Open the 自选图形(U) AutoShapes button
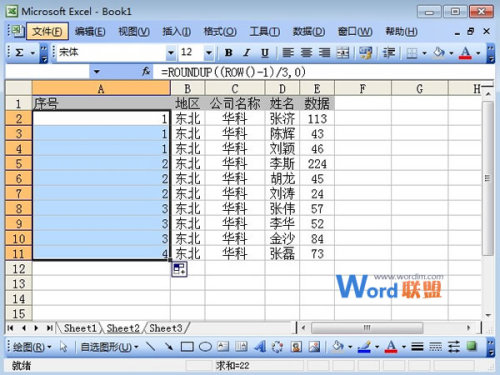This screenshot has height=375, width=500. click(109, 347)
